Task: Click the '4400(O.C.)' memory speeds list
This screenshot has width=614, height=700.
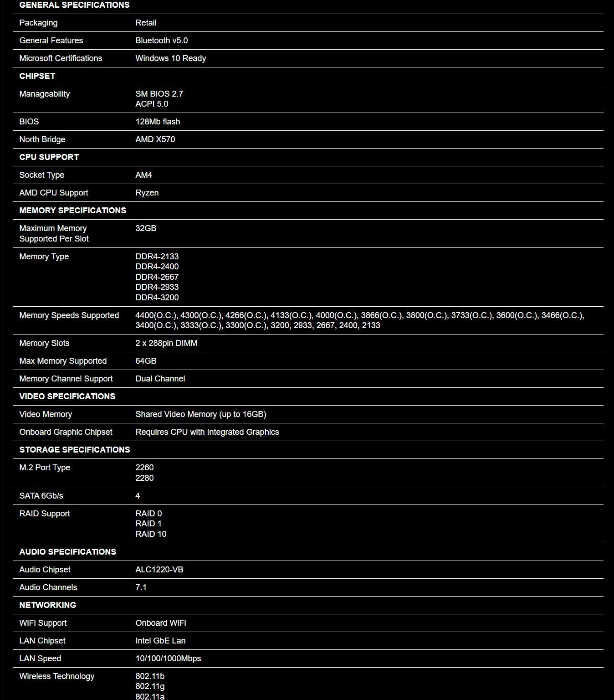Action: point(359,320)
